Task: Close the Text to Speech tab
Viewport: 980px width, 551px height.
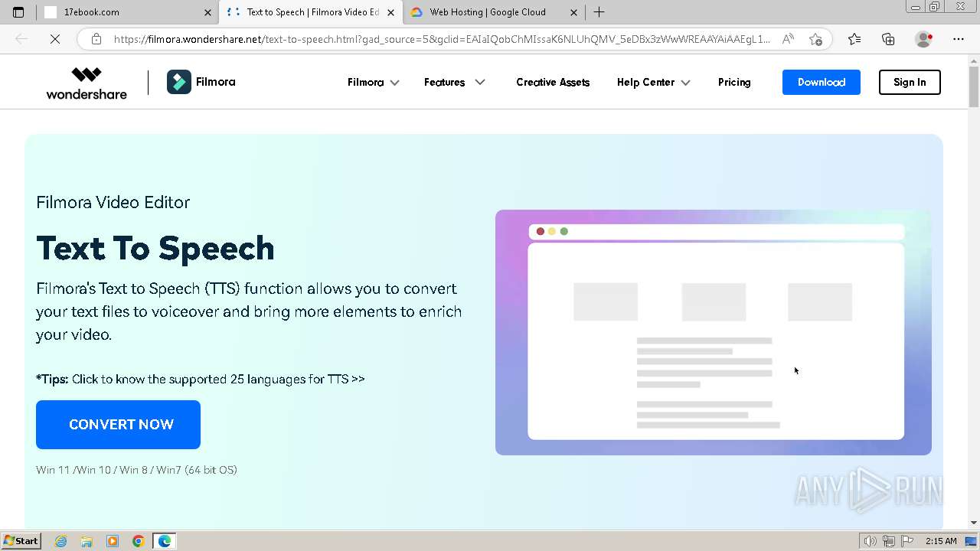Action: click(391, 12)
